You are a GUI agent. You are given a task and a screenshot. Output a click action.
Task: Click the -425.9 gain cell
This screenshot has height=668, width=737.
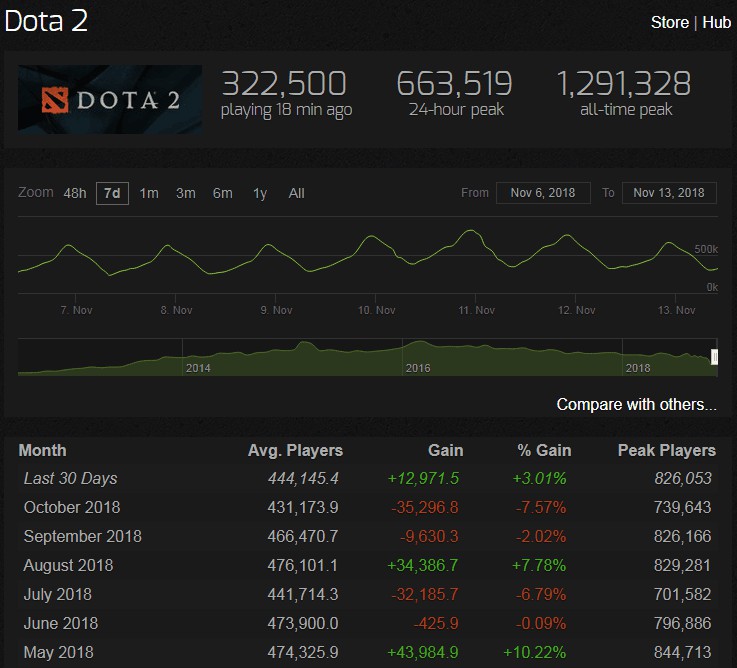click(436, 623)
